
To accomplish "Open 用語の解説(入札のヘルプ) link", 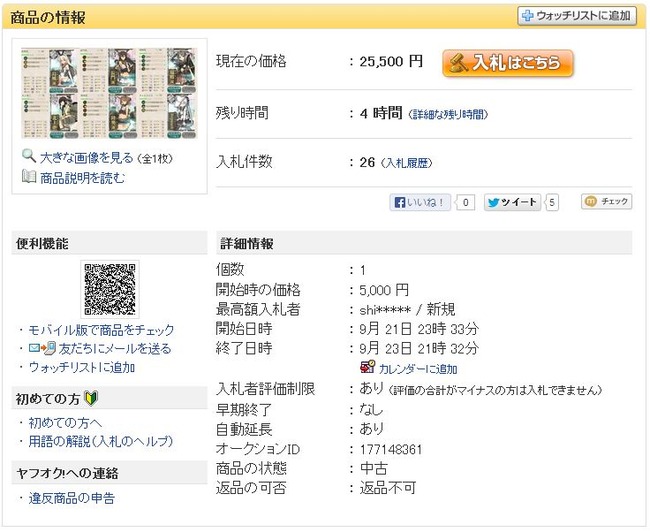I will click(x=101, y=441).
